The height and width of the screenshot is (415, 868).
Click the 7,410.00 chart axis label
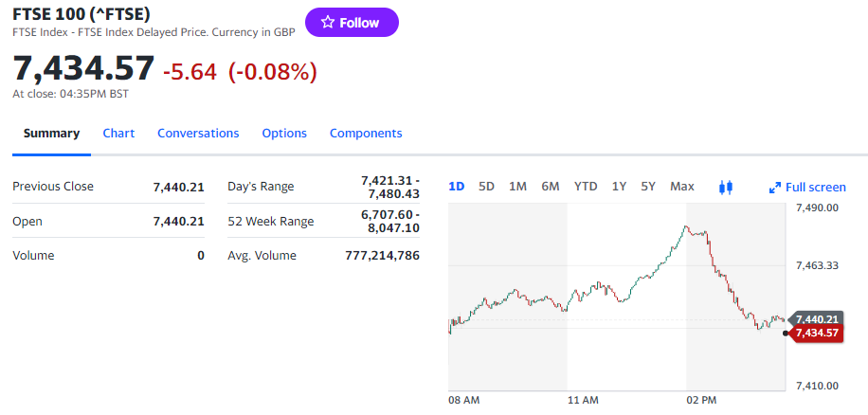click(817, 386)
